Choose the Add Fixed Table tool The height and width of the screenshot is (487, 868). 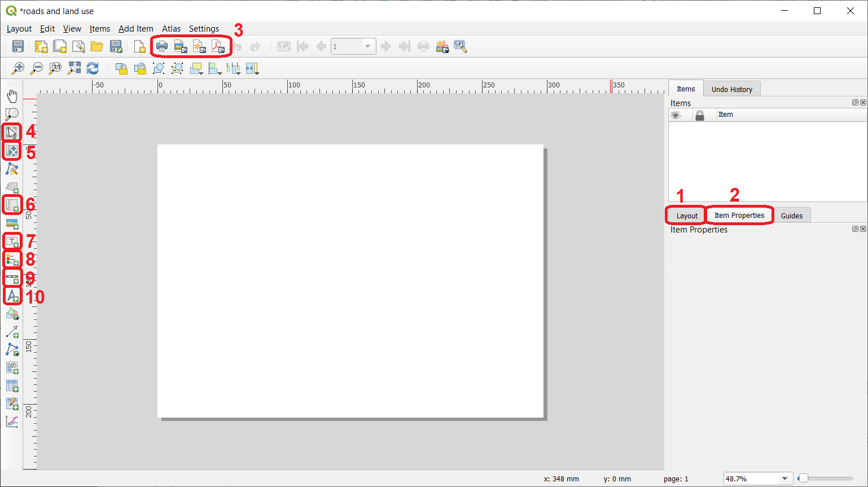12,404
